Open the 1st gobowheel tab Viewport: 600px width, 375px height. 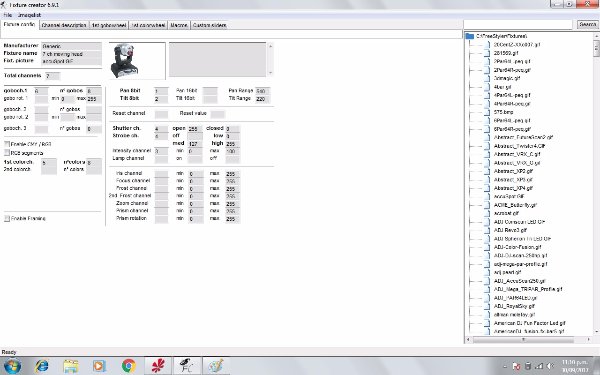pos(109,25)
